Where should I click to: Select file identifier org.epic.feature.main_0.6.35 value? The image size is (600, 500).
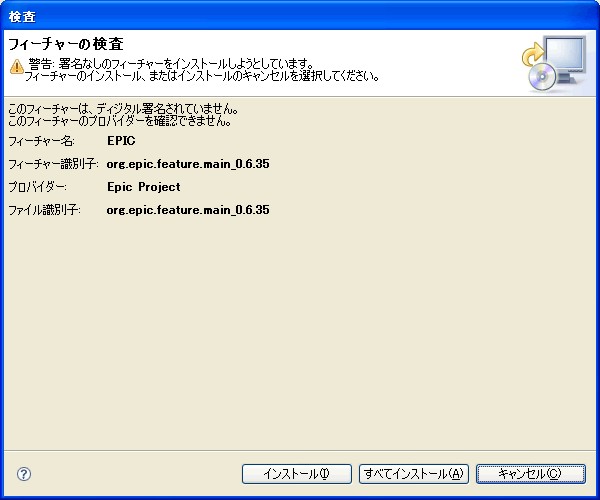188,210
